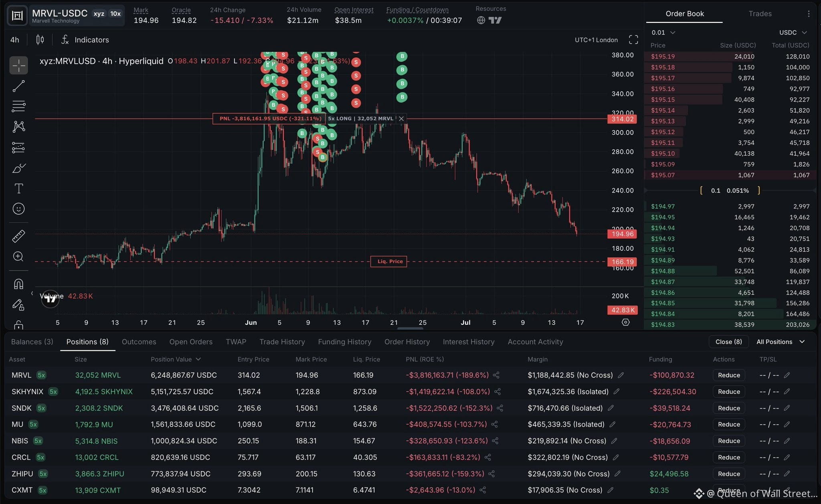Open the All Positions filter dropdown
This screenshot has width=821, height=504.
780,342
